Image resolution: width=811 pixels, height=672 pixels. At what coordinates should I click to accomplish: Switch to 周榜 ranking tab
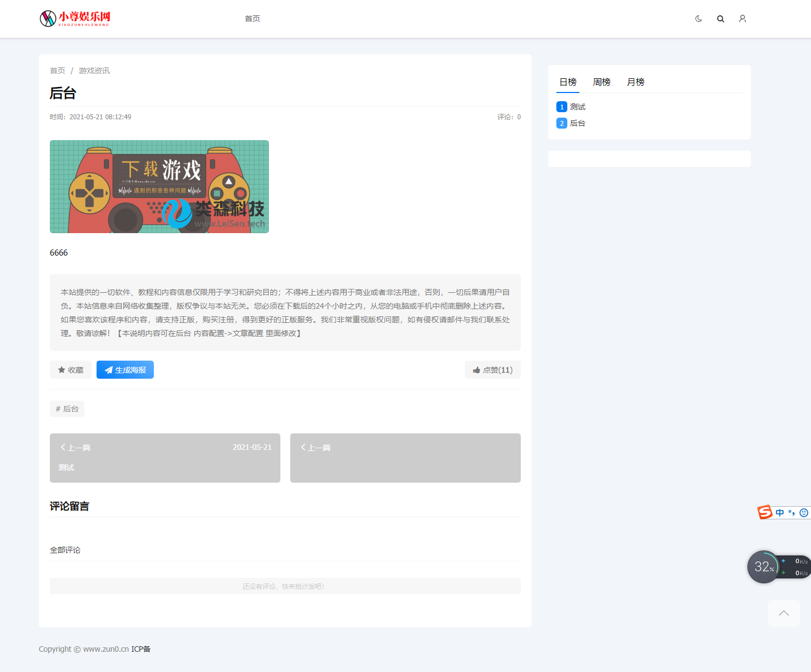(602, 82)
